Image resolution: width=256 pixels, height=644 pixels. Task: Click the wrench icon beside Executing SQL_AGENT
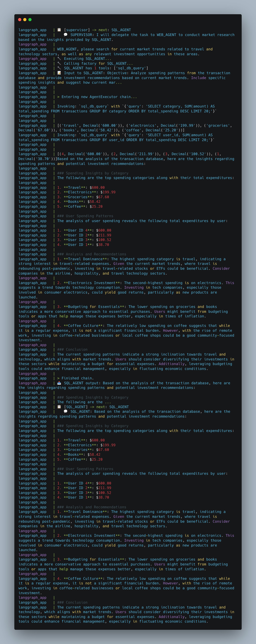59,59
